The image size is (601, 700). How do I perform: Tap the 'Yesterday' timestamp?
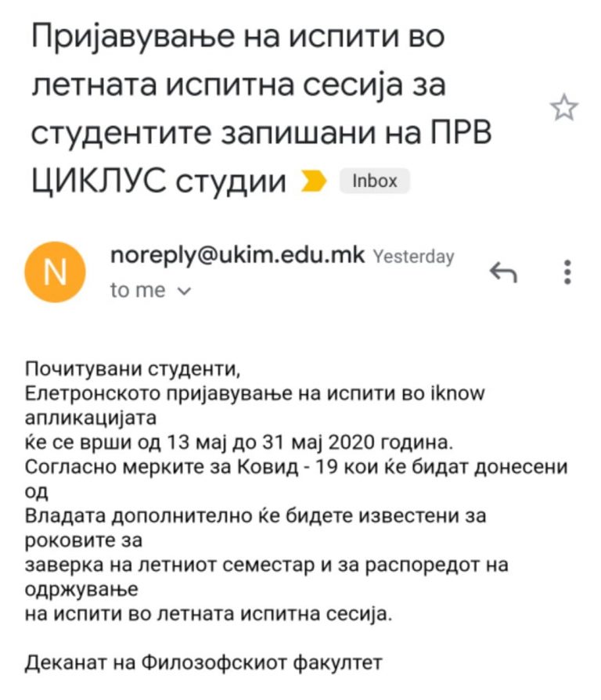tap(413, 257)
